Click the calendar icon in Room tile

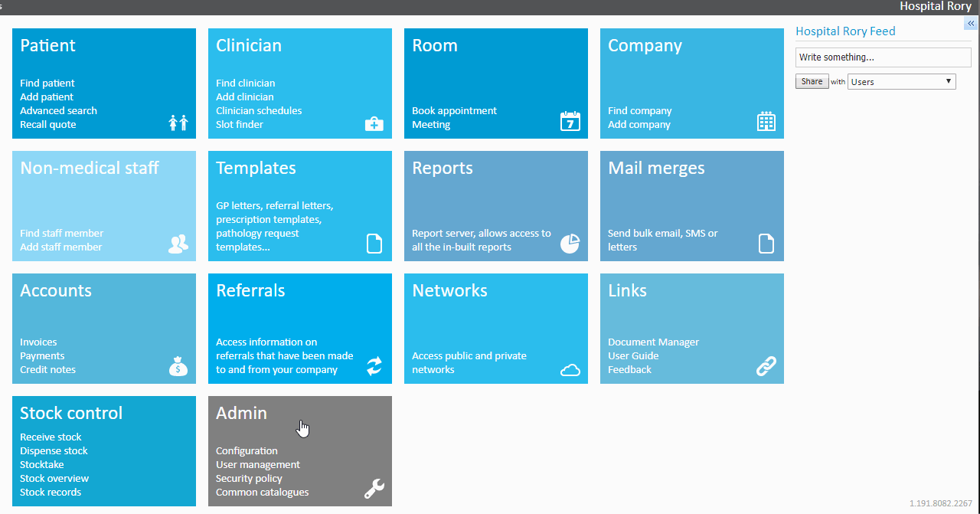[x=570, y=121]
